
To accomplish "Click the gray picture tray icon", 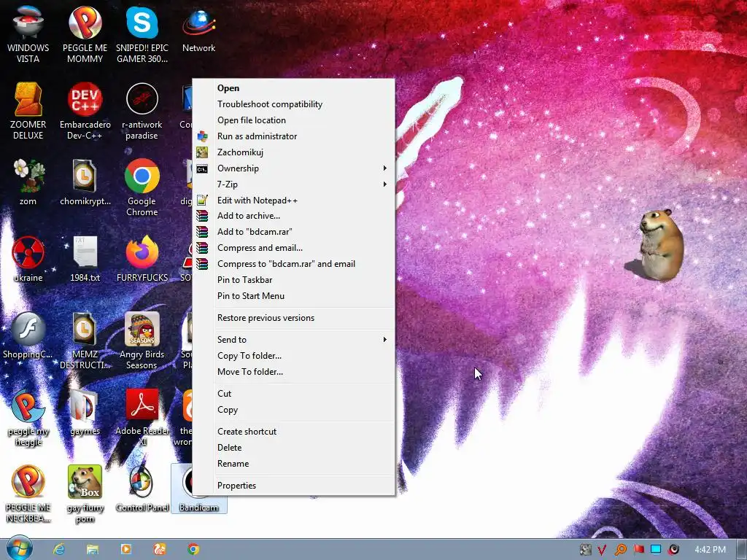I will click(x=585, y=550).
